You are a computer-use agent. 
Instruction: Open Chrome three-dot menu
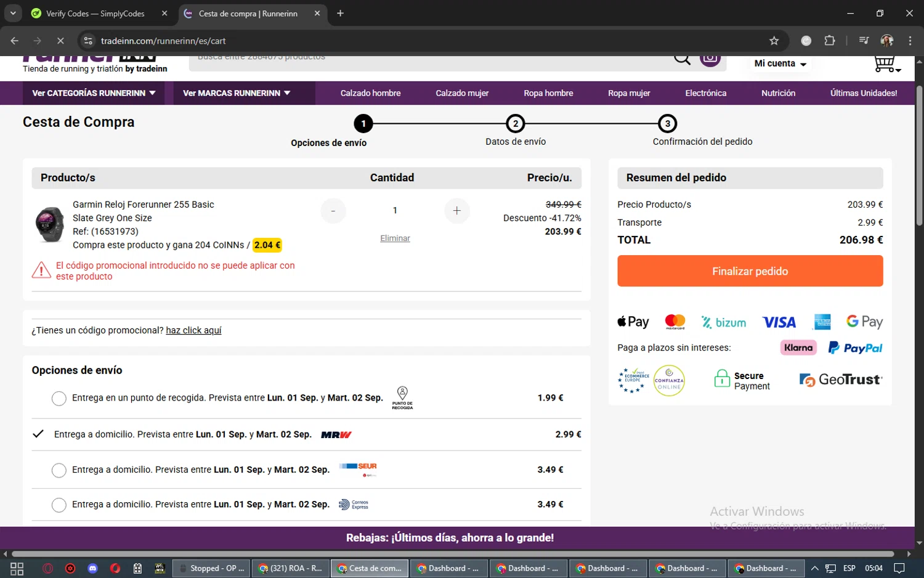[x=910, y=41]
